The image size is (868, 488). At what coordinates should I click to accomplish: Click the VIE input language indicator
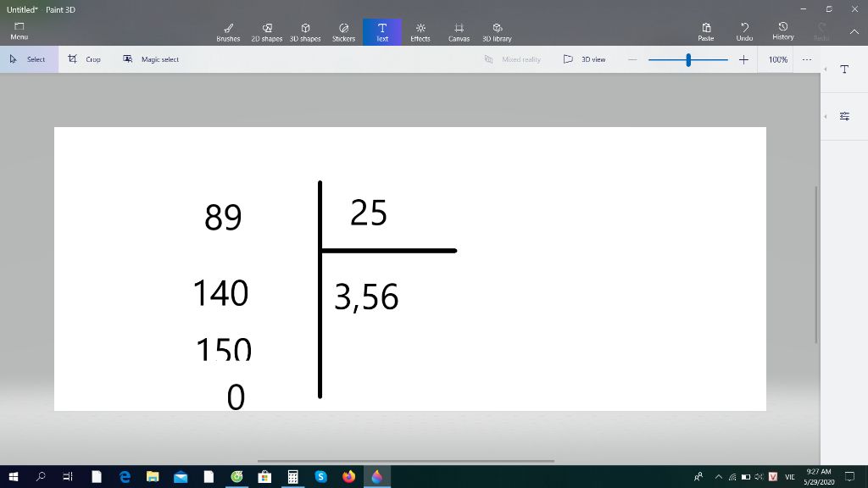coord(790,477)
